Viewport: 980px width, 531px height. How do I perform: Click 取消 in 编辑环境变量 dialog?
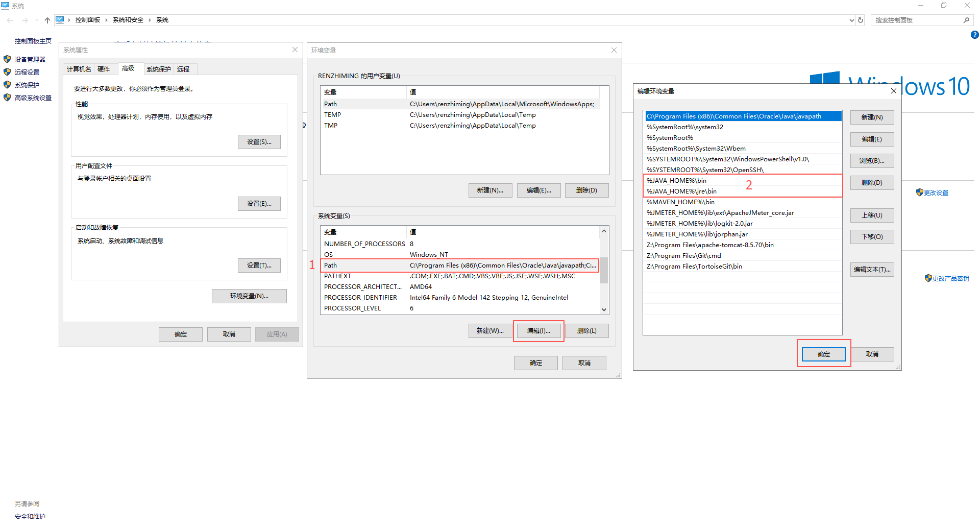872,354
